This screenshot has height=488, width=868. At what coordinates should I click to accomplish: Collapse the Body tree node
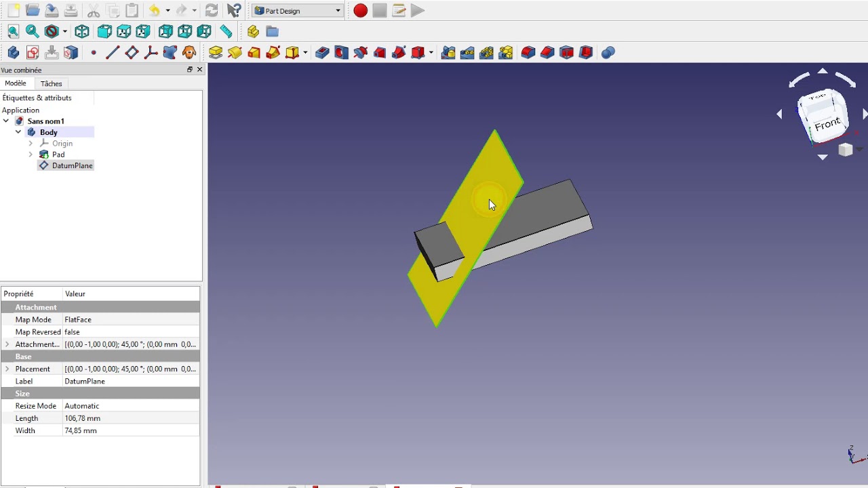coord(18,132)
